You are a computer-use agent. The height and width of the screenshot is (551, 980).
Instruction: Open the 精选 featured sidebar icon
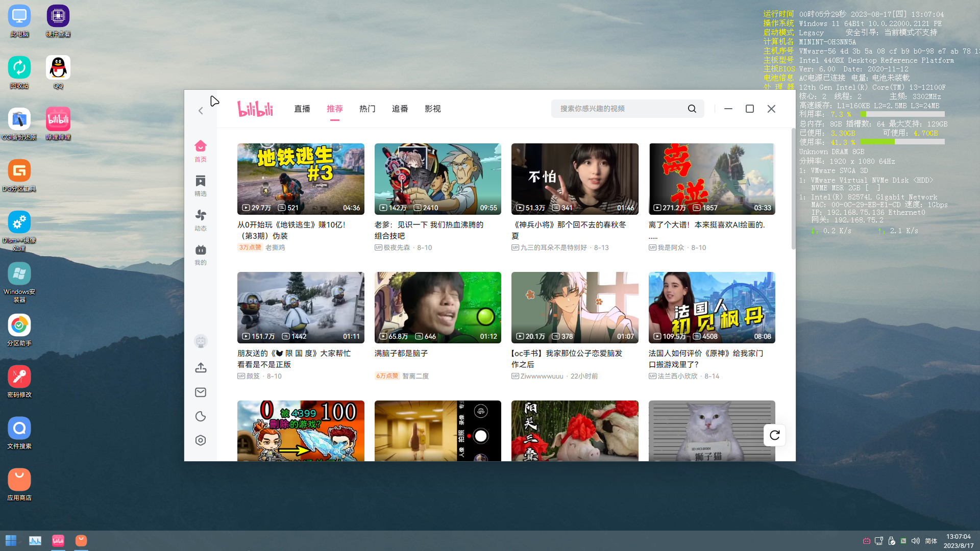(x=201, y=185)
